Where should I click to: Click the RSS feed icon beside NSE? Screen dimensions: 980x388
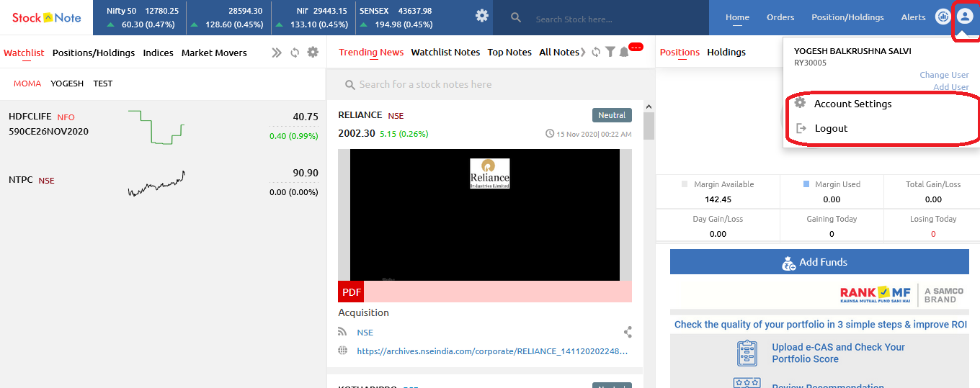pos(342,332)
